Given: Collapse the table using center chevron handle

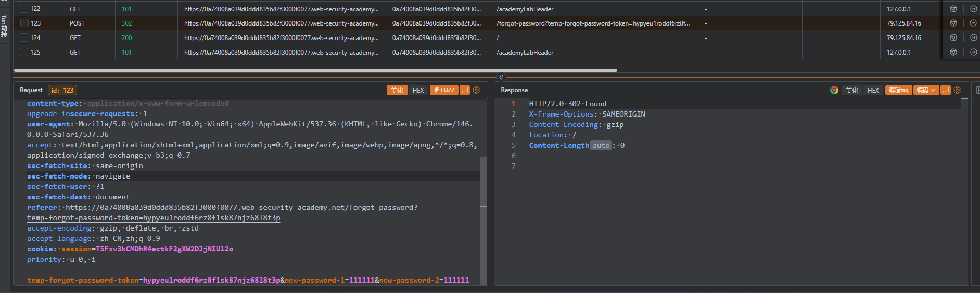Looking at the screenshot, I should [501, 77].
